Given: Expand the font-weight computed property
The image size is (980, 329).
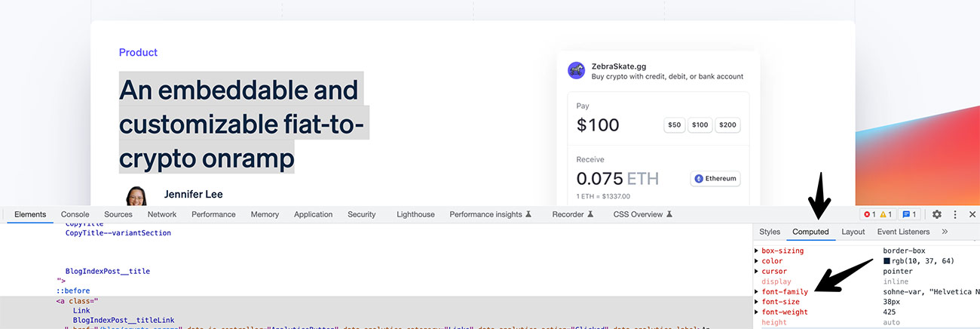Looking at the screenshot, I should tap(757, 312).
